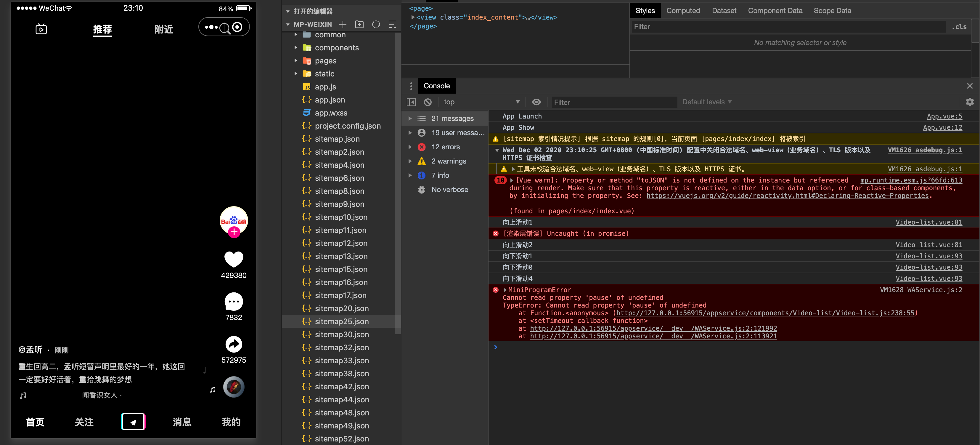Collapse all folders in explorer

click(x=392, y=25)
